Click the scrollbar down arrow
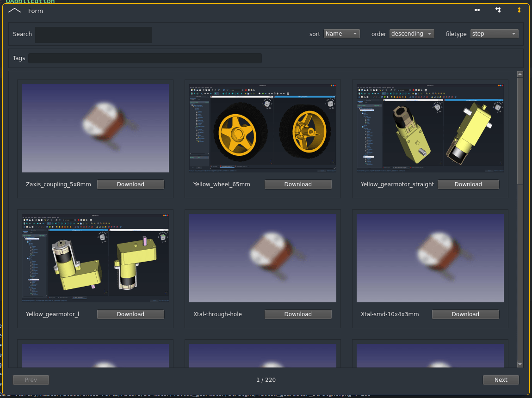The height and width of the screenshot is (398, 532). [520, 364]
